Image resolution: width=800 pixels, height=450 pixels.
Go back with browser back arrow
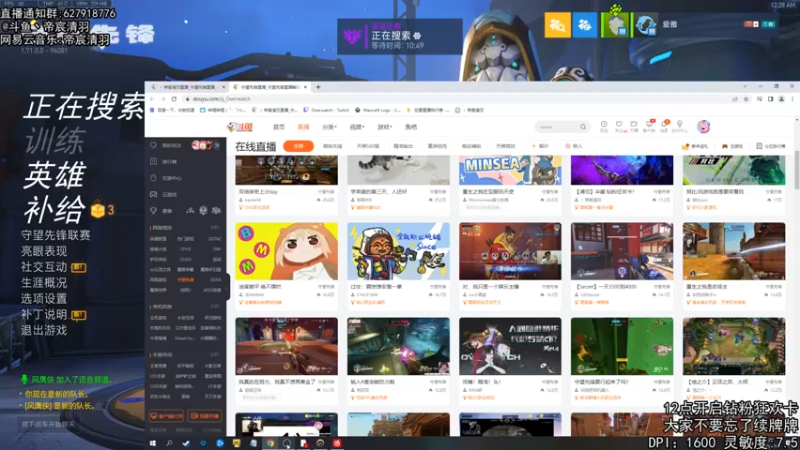click(x=153, y=99)
